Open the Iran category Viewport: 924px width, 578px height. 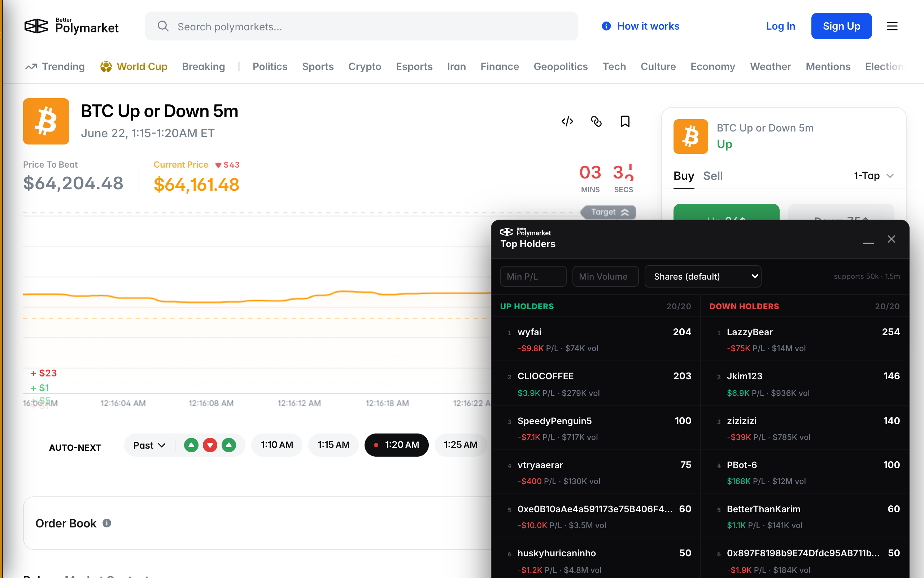click(456, 66)
